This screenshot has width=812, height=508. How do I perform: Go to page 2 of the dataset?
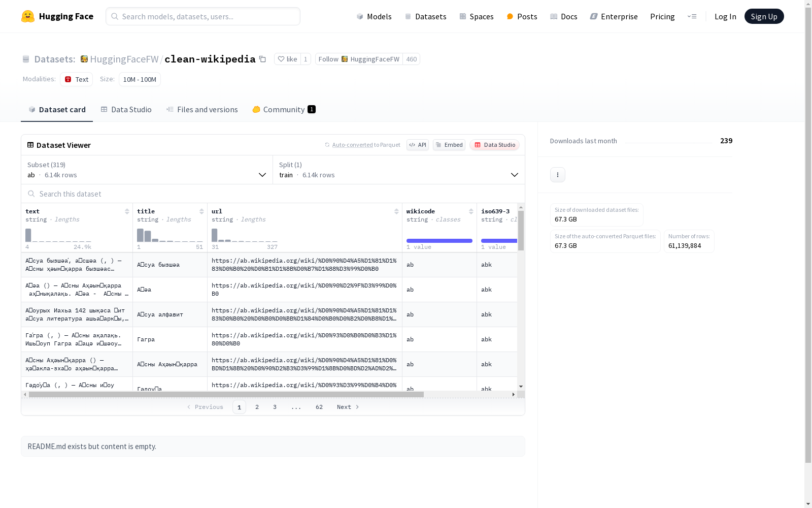pyautogui.click(x=257, y=407)
